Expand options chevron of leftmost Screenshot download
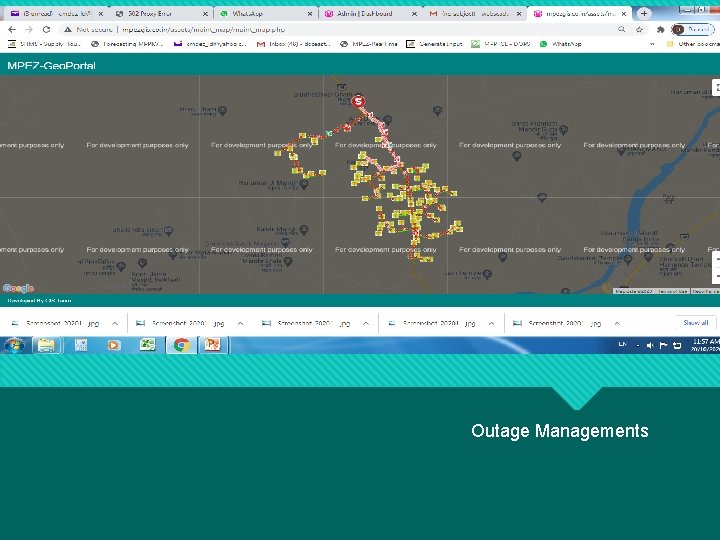Viewport: 720px width, 540px height. [x=115, y=323]
